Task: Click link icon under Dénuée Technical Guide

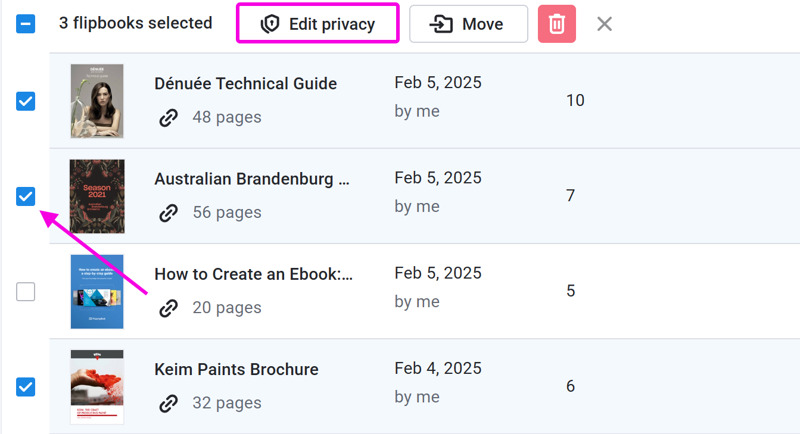Action: pos(168,117)
